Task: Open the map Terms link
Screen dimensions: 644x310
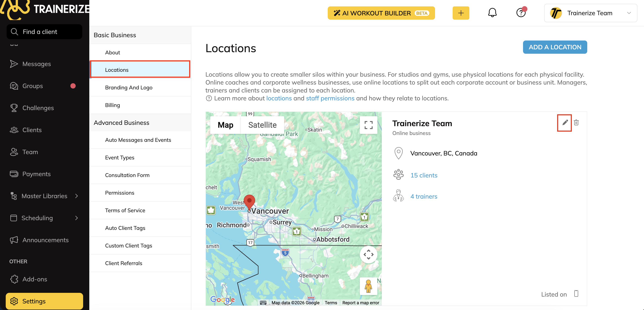Action: (x=331, y=303)
